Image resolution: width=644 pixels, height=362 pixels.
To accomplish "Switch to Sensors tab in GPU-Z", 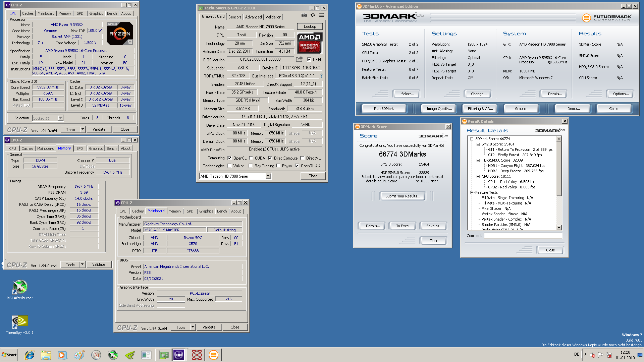I will point(235,17).
